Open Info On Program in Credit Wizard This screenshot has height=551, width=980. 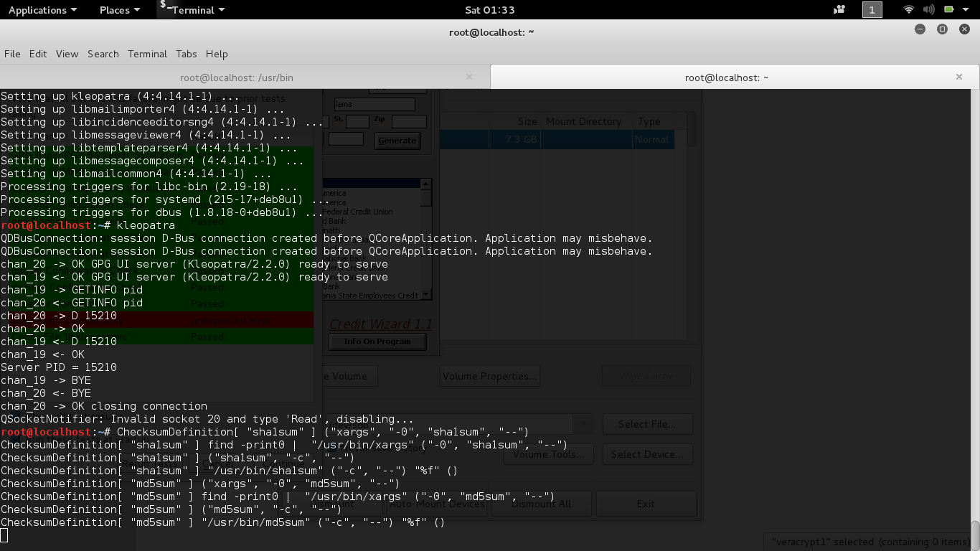click(377, 342)
